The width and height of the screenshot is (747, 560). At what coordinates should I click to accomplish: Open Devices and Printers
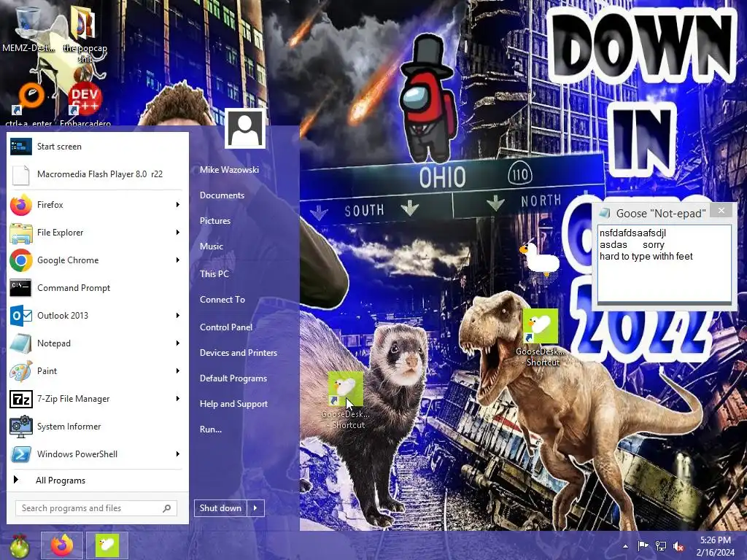click(239, 353)
